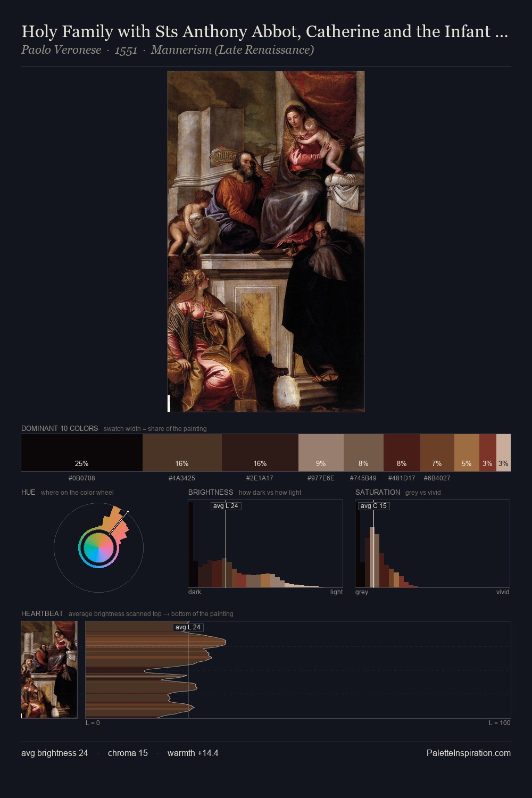Open the main painting image
The width and height of the screenshot is (532, 798).
point(266,242)
